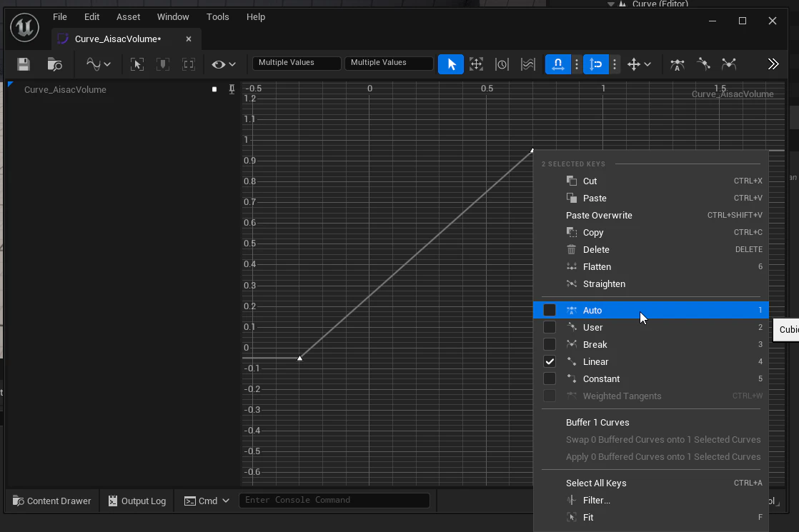Open the Cmd console type dropdown
The height and width of the screenshot is (532, 799).
pos(207,501)
